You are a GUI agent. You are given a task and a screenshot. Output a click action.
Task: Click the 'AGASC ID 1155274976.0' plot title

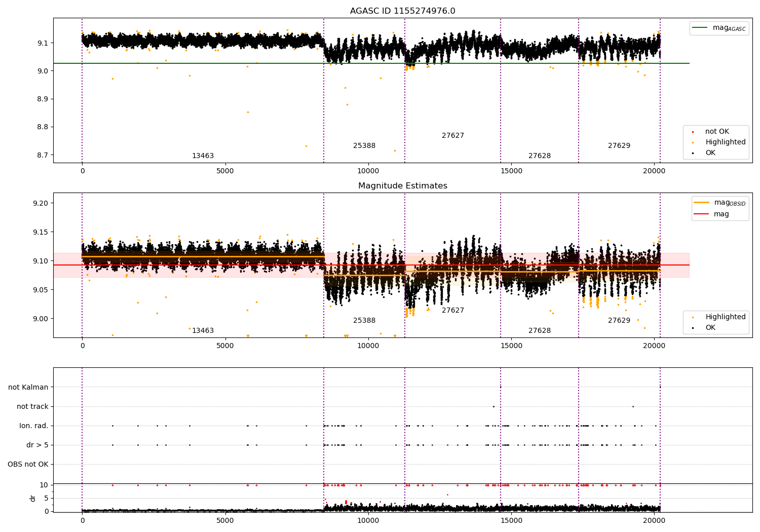point(402,11)
